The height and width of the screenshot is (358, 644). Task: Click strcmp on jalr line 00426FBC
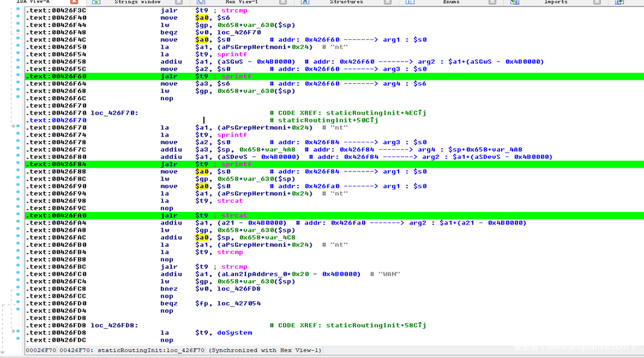[x=234, y=267]
